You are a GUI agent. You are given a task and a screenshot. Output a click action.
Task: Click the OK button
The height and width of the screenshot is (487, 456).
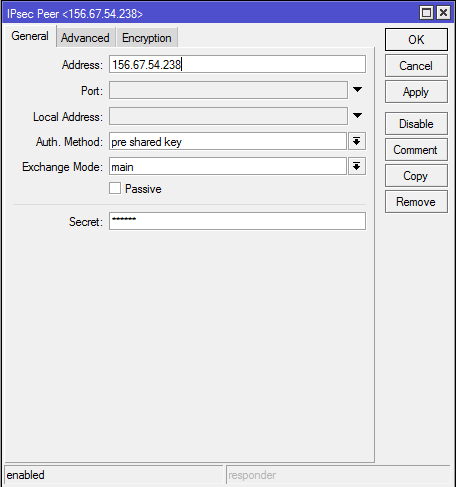tap(416, 40)
